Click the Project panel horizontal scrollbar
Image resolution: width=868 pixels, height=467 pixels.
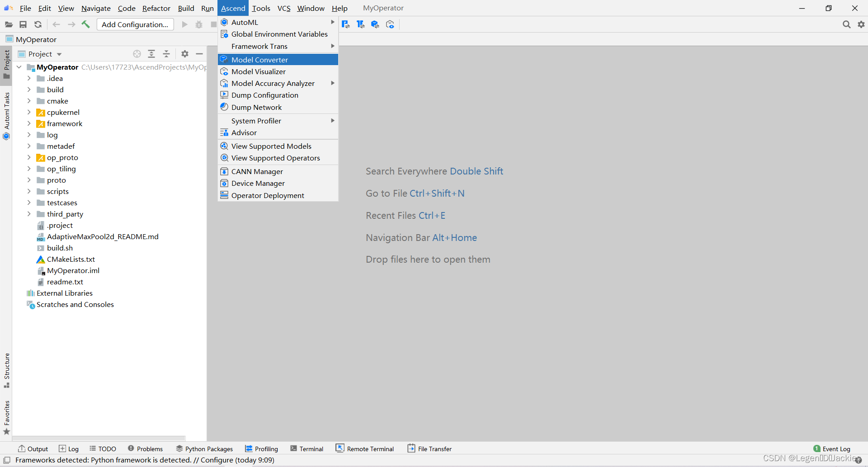[x=99, y=438]
